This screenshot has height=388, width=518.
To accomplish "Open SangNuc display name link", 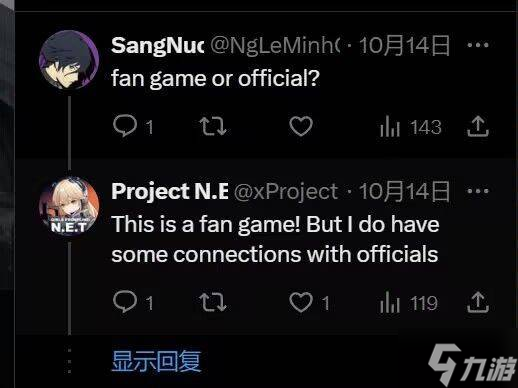I will click(x=157, y=45).
